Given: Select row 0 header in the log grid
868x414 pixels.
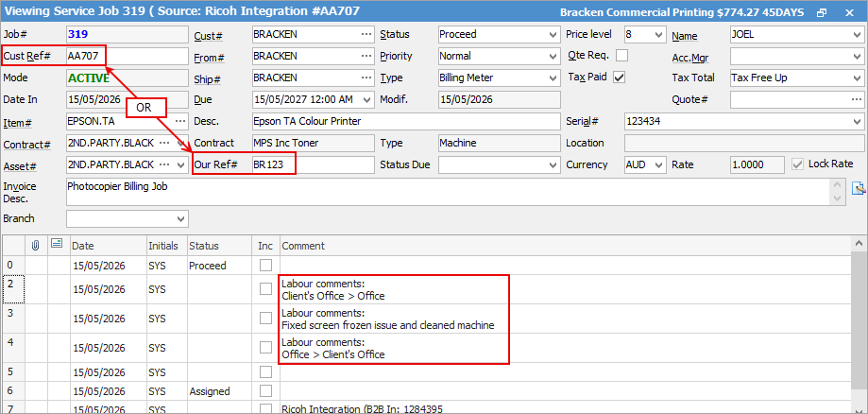Looking at the screenshot, I should (x=14, y=266).
